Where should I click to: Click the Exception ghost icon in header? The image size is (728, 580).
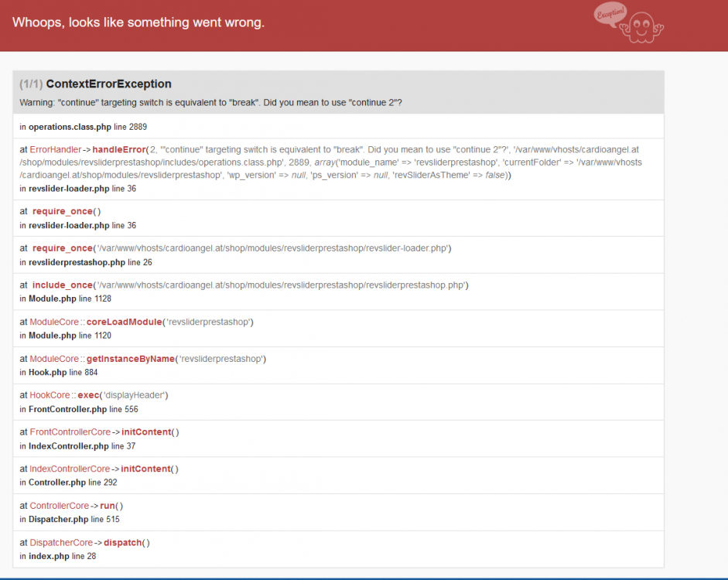(x=629, y=23)
